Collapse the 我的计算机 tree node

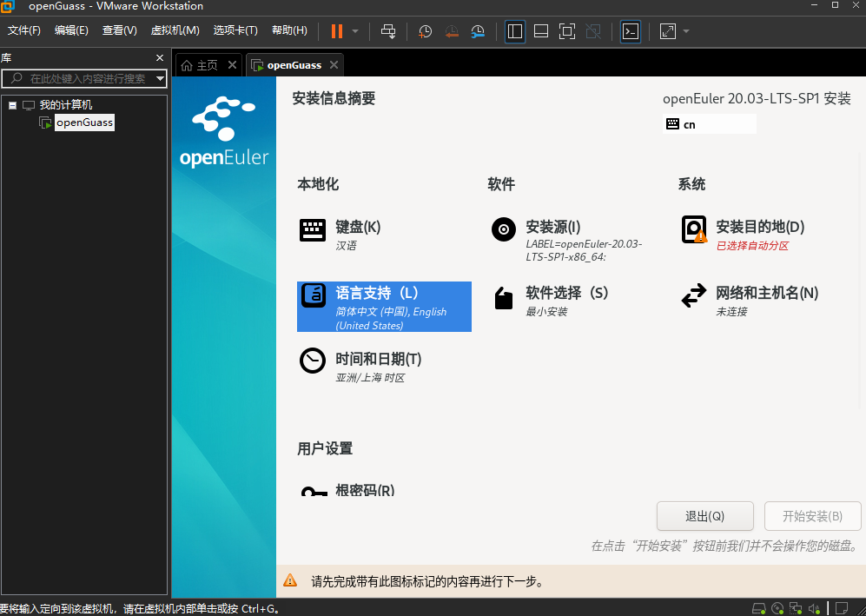12,105
